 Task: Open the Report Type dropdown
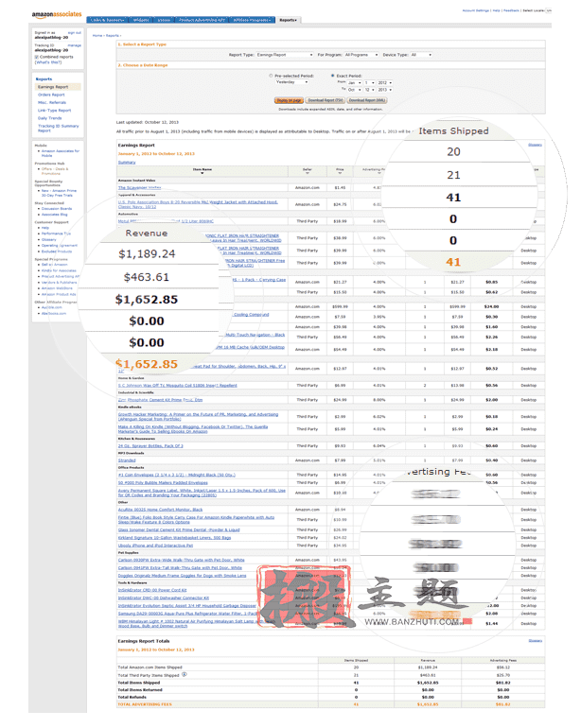tap(285, 55)
